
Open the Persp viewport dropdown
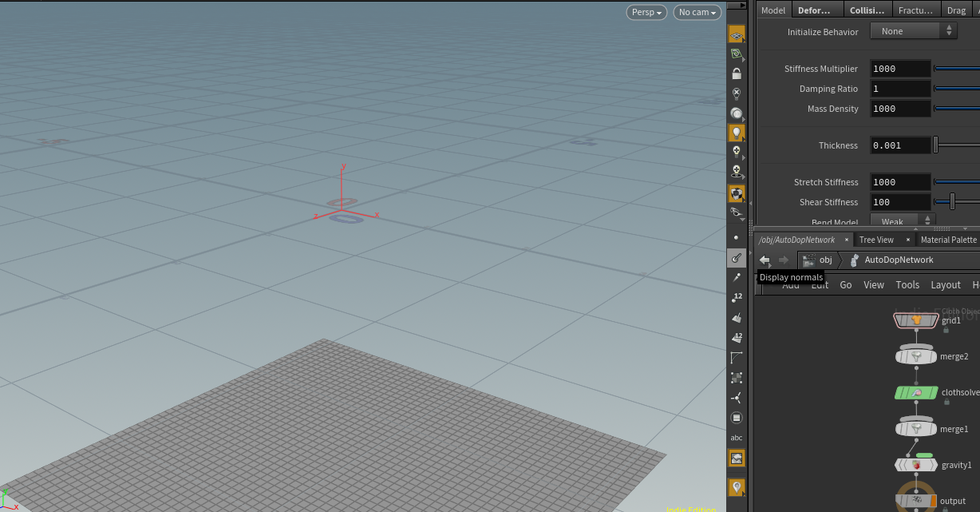coord(646,12)
